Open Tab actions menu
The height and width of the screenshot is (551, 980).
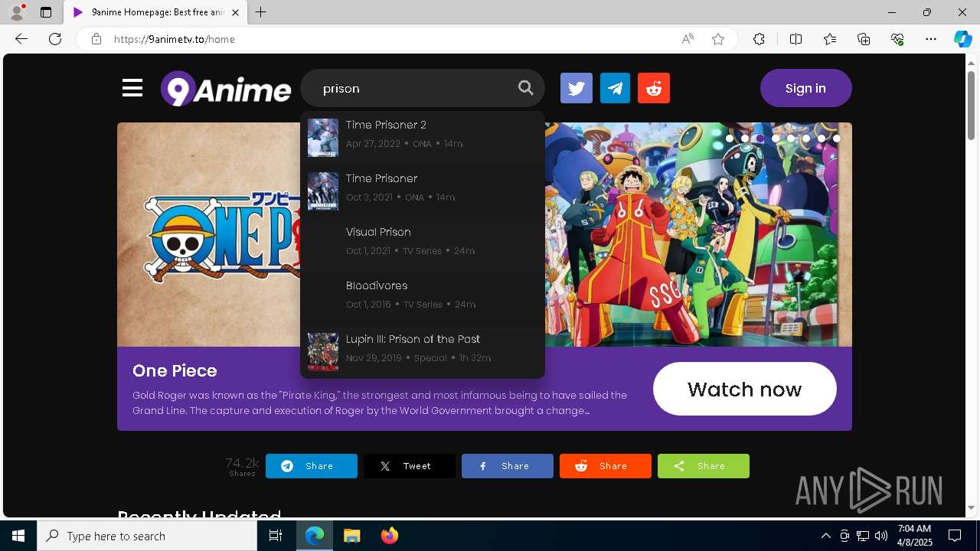[46, 12]
